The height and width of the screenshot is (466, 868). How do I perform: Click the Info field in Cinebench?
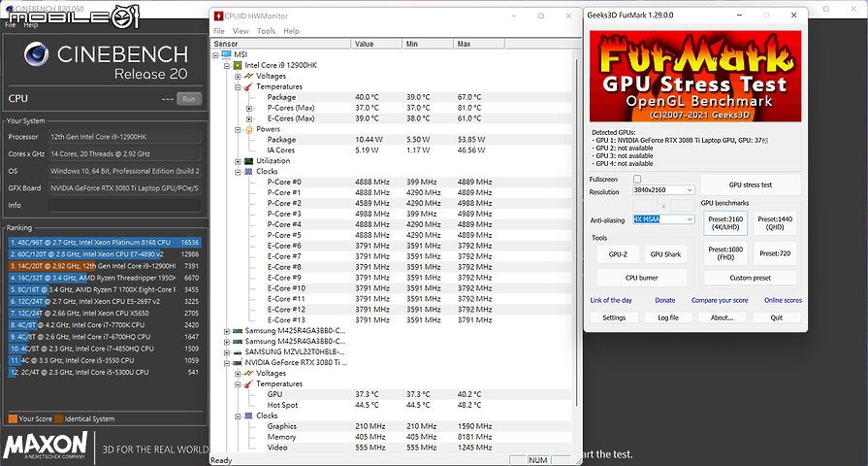click(x=124, y=206)
